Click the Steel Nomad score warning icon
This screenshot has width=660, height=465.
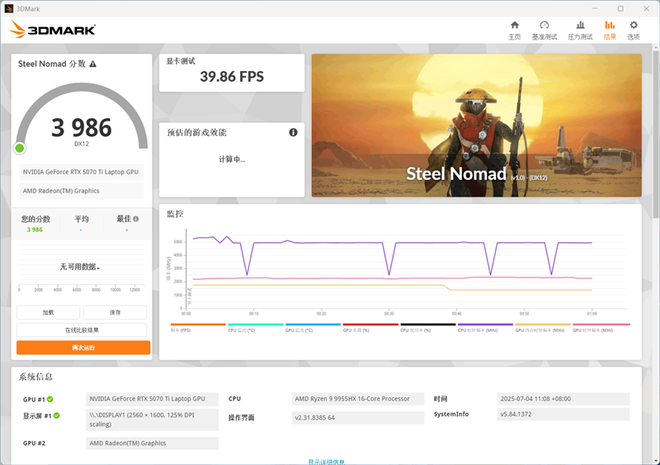pos(93,64)
